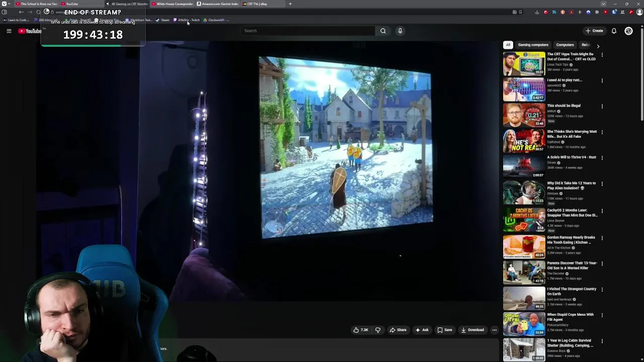This screenshot has height=362, width=644.
Task: Open options for 'When Stupid Cops Mess' video
Action: point(602,315)
